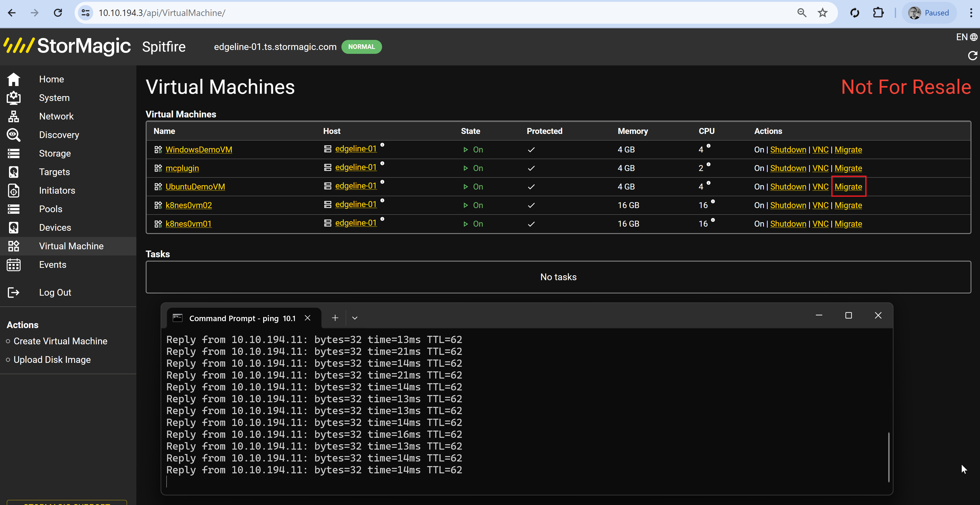Click the StorMagic logo
The height and width of the screenshot is (505, 980).
tap(67, 46)
